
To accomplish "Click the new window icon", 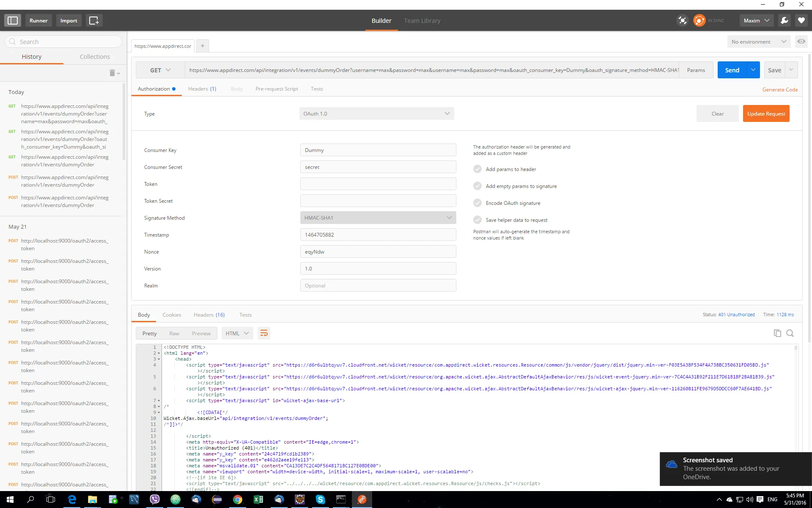I will [x=94, y=20].
